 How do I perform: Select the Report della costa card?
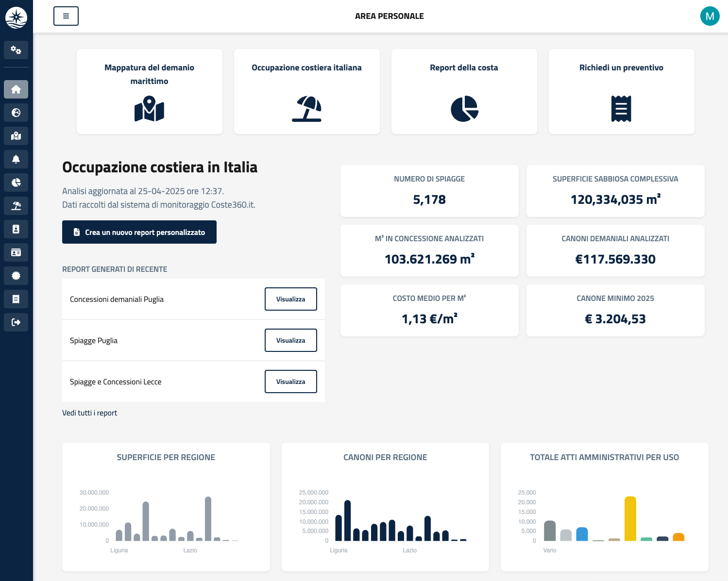(464, 91)
